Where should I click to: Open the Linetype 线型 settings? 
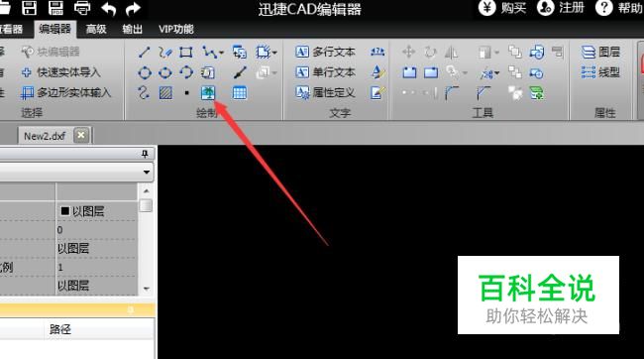pyautogui.click(x=600, y=72)
